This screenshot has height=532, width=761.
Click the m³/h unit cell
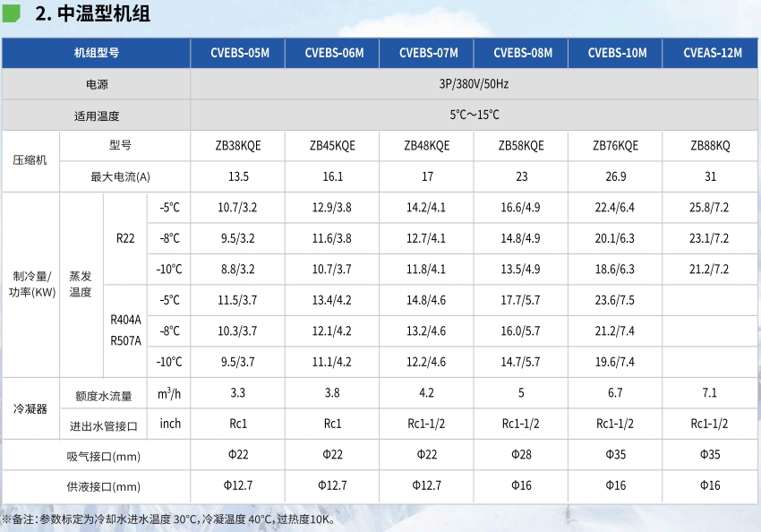point(169,393)
